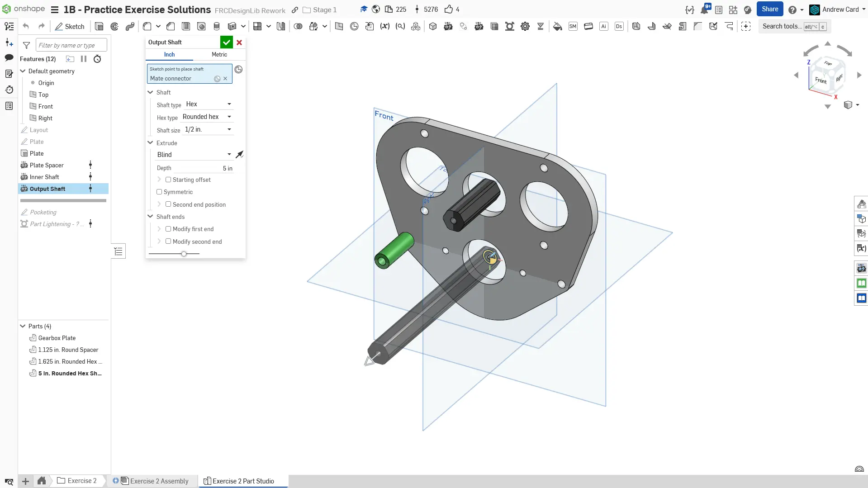Screen dimensions: 868x488
Task: Open the notifications bell icon
Action: pyautogui.click(x=704, y=9)
